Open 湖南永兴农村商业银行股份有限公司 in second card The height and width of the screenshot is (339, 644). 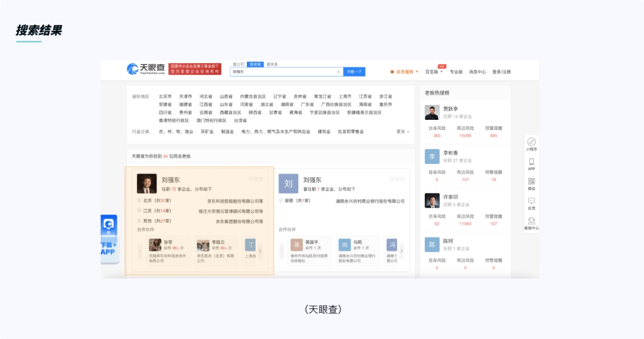[x=370, y=201]
